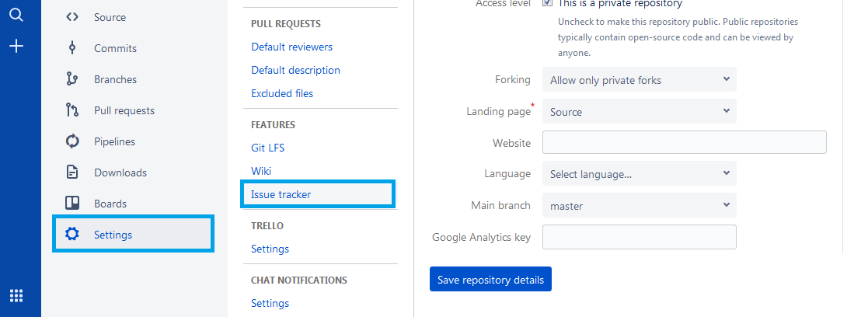The image size is (868, 317).
Task: Open the app switcher grid icon
Action: click(x=16, y=295)
